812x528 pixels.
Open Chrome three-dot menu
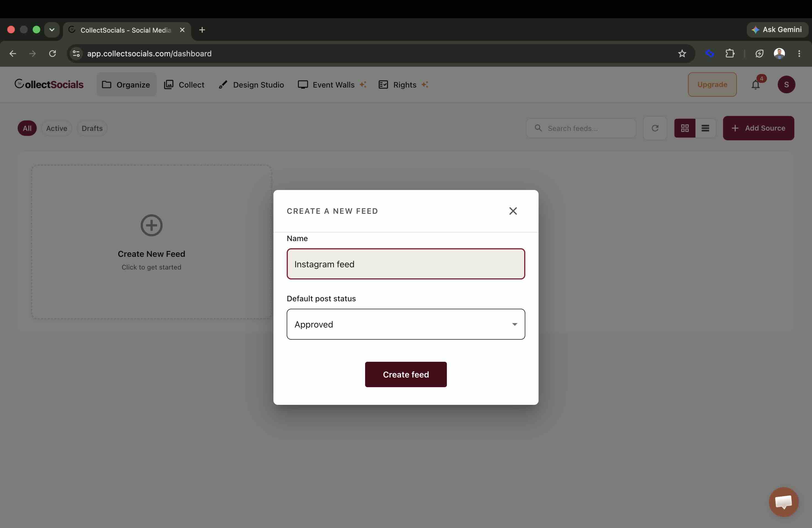tap(799, 54)
